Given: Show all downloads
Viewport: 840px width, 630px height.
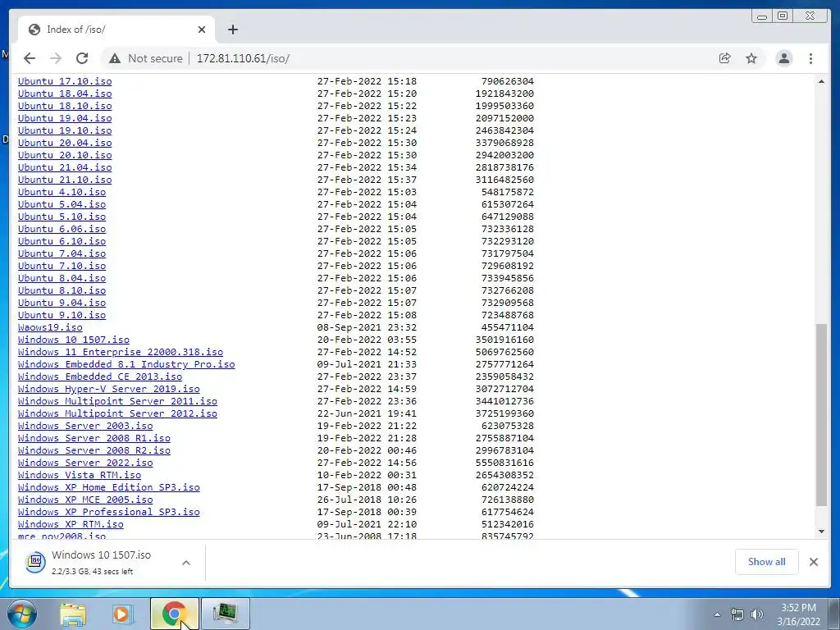Looking at the screenshot, I should [767, 562].
